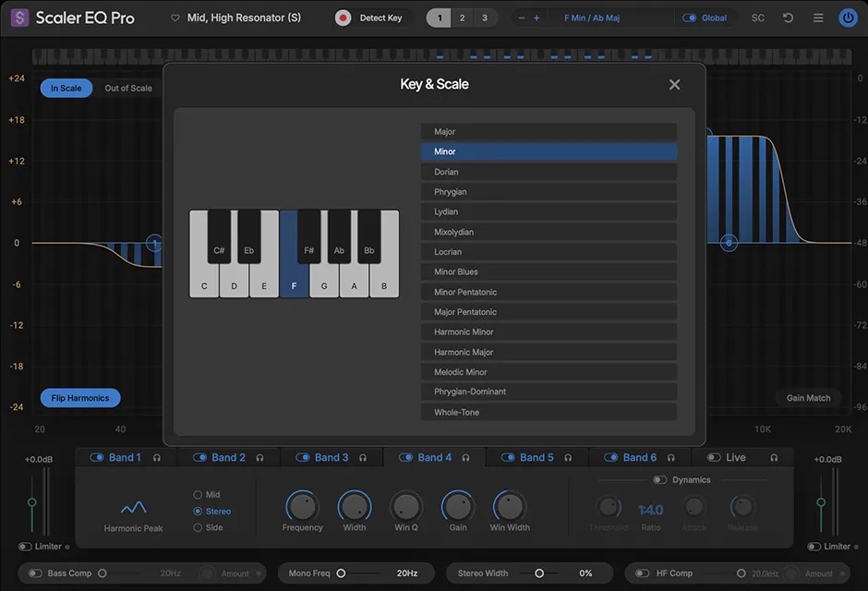
Task: Enable the left Limiter switch
Action: (x=25, y=547)
